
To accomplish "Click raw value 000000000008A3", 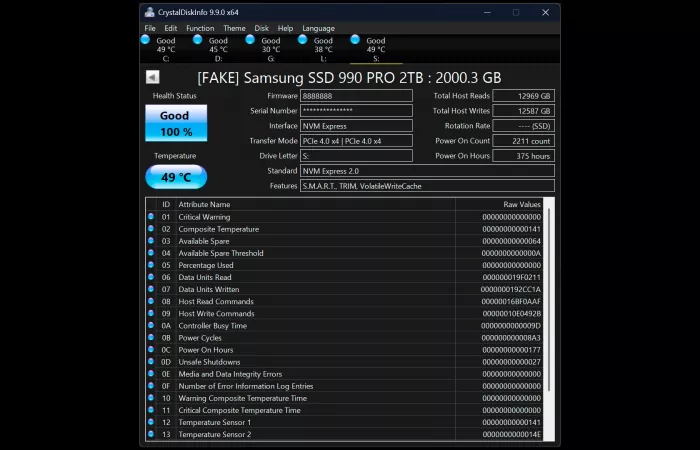I will 511,338.
